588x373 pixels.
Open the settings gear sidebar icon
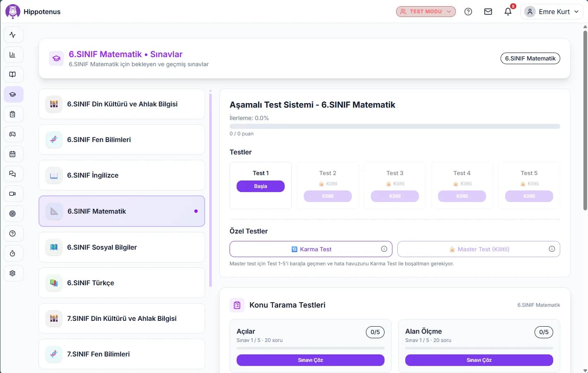pos(12,273)
